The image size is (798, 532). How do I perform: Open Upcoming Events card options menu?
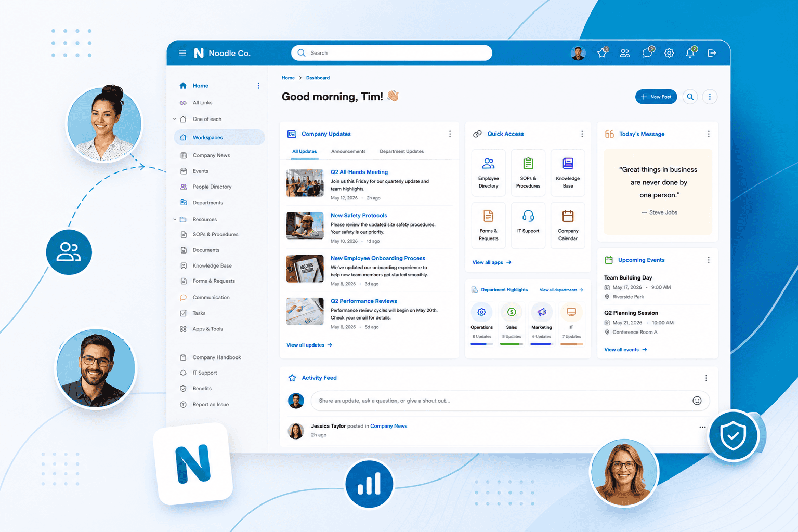click(709, 260)
